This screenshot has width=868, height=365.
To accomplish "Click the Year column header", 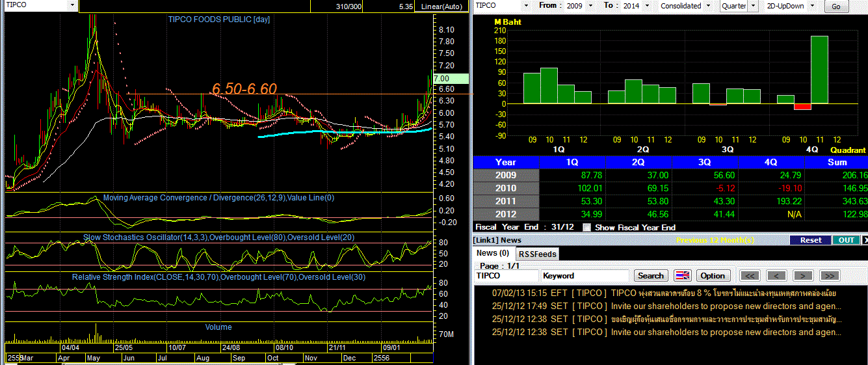I will point(506,162).
